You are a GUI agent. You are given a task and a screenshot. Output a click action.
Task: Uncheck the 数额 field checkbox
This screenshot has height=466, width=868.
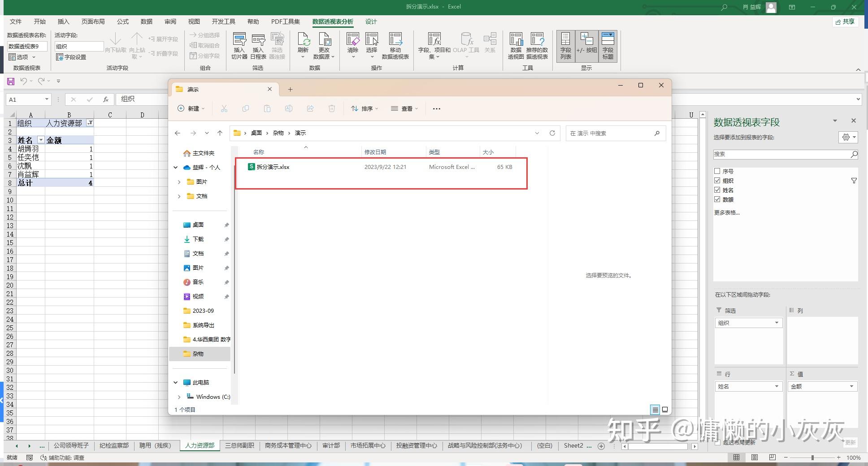click(718, 199)
